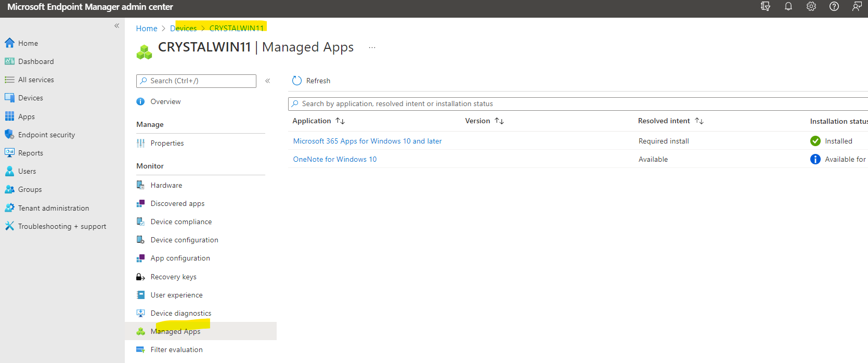Screen dimensions: 868x363
Task: Open the feedback person icon
Action: [857, 6]
